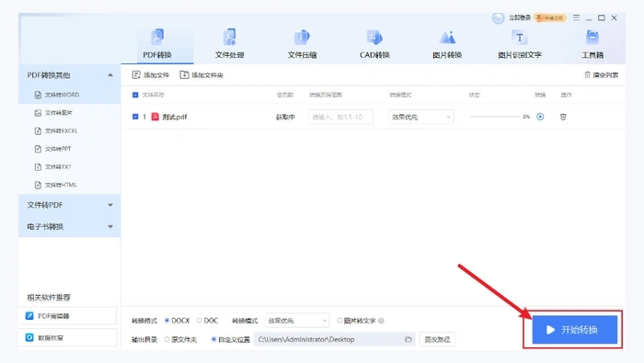Expand the 电子书转换 section

[69, 226]
